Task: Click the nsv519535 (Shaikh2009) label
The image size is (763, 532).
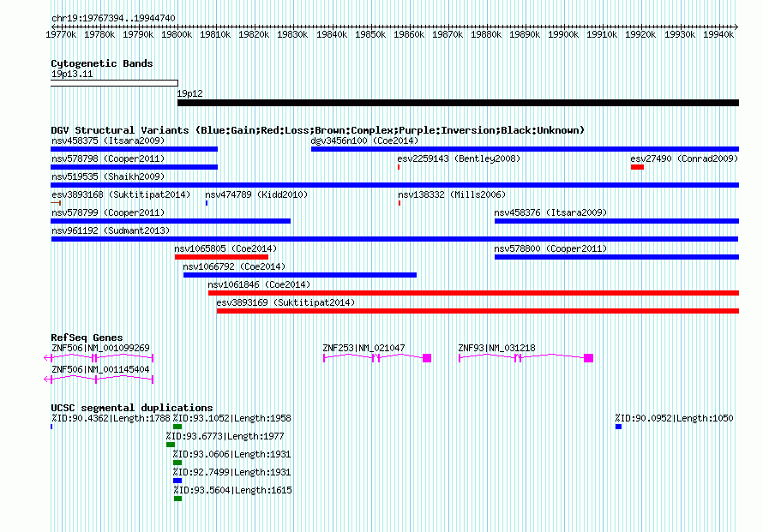Action: click(x=108, y=176)
